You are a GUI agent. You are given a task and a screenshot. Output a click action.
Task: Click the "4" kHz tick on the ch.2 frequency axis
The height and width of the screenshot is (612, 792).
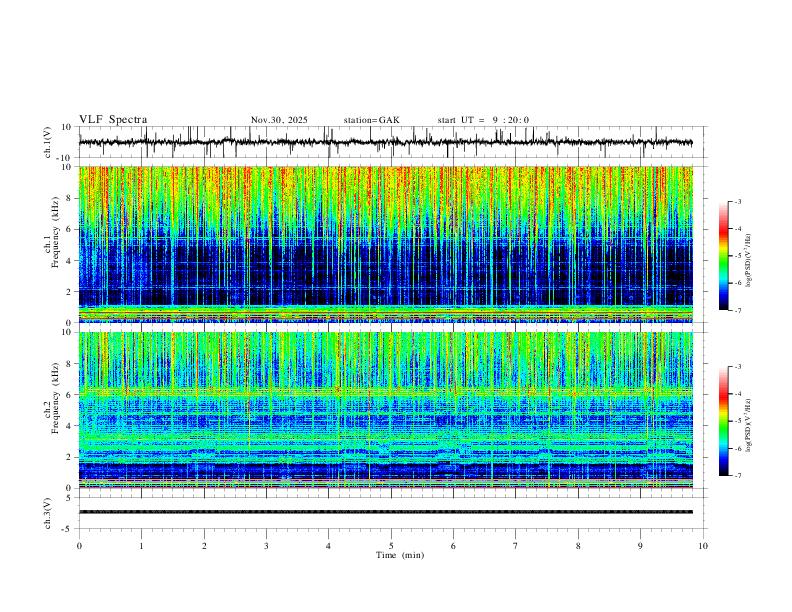(x=69, y=426)
